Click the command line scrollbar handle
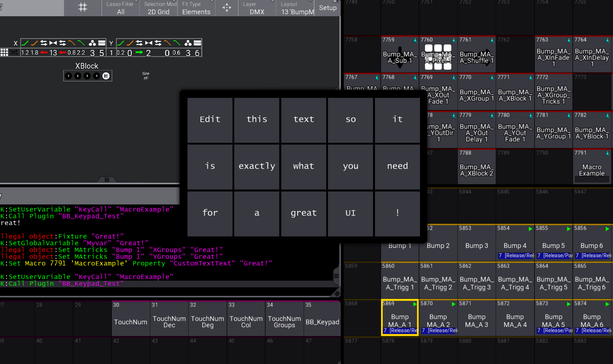Screen dimensions: 613x364 point(336,276)
